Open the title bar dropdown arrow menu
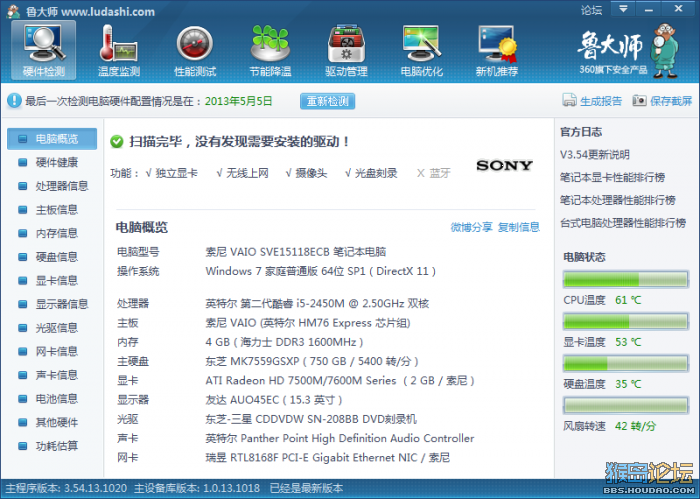Screen dimensions: 700x499 click(x=623, y=8)
